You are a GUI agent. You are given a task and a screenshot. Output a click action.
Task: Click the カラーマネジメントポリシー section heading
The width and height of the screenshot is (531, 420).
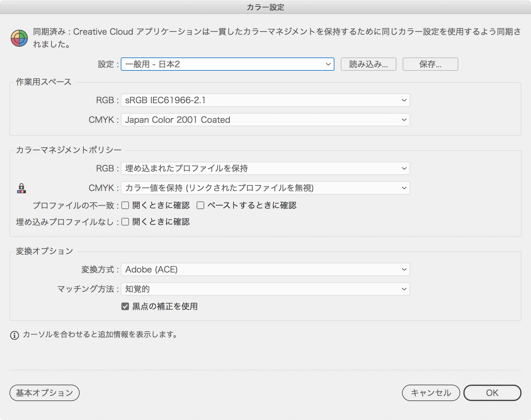tap(69, 150)
